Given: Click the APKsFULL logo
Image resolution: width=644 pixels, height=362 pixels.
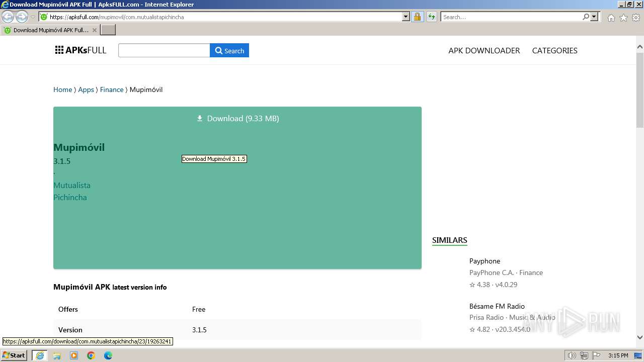Looking at the screenshot, I should 80,50.
